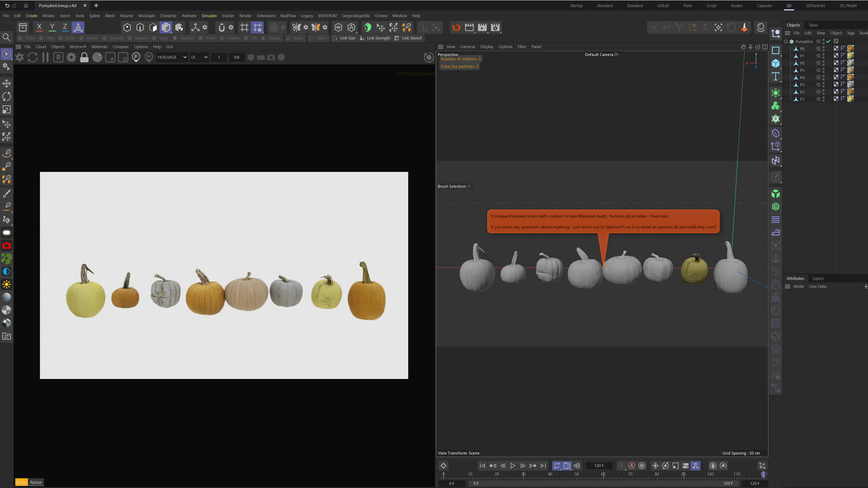
Task: Open the DL render mode dropdown
Action: (199, 57)
